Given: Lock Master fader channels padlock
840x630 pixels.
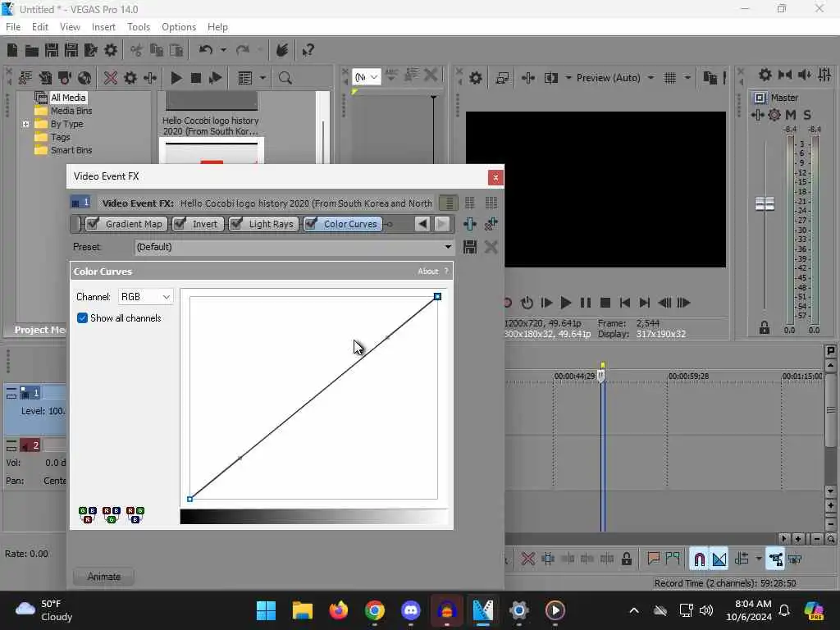Looking at the screenshot, I should [x=765, y=327].
